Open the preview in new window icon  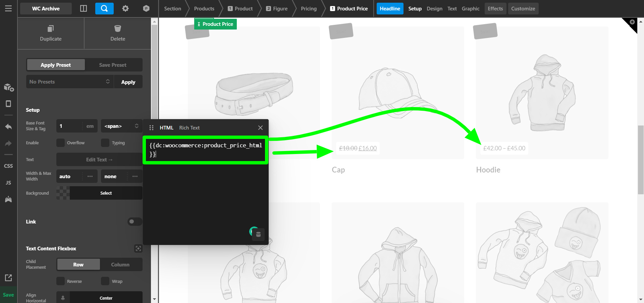coord(8,277)
